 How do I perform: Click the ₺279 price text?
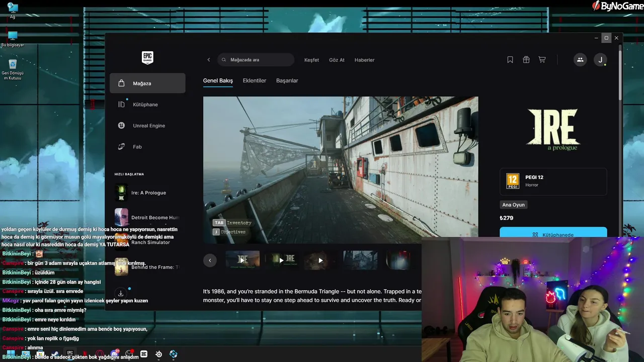[x=506, y=218]
